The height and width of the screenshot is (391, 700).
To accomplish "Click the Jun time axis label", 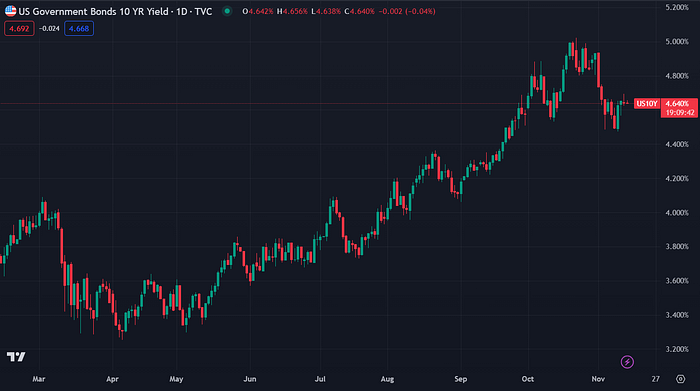I will pyautogui.click(x=250, y=379).
